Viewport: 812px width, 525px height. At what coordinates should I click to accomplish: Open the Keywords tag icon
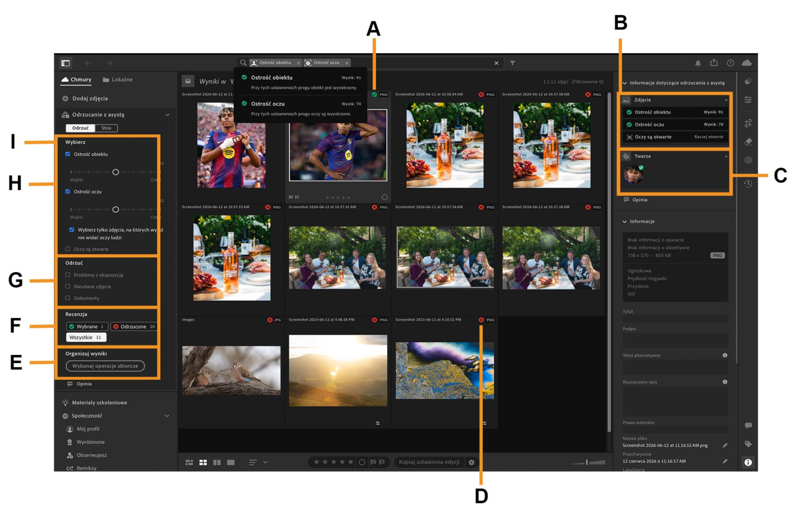pos(748,444)
